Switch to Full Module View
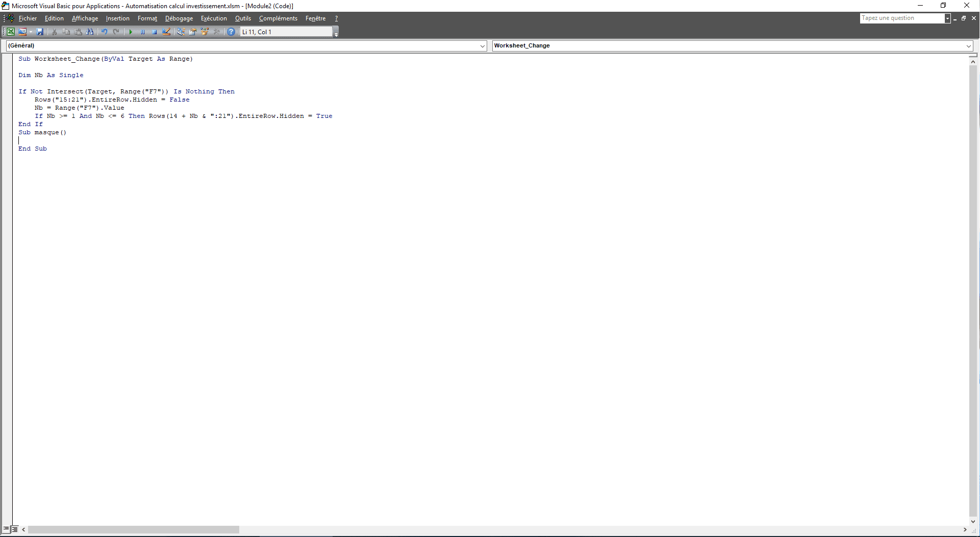 pos(15,529)
